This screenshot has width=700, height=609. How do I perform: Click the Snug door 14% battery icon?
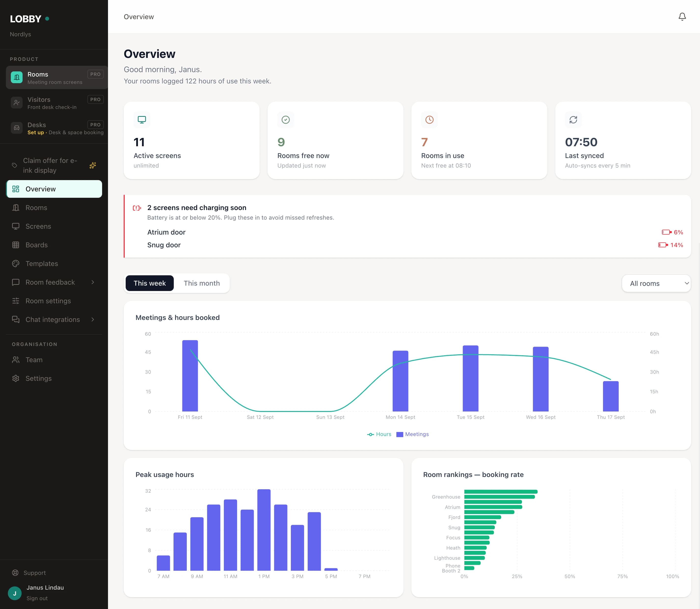(x=663, y=245)
